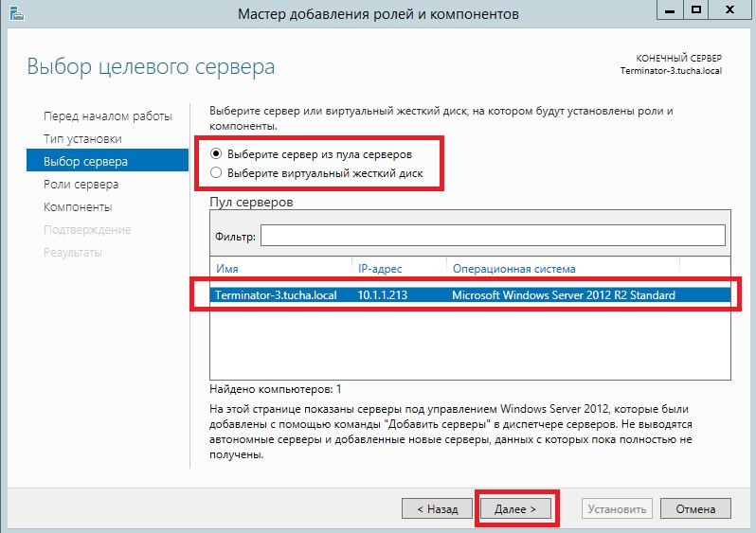Click the 'Выбор целевого сервера' heading
756x533 pixels.
pyautogui.click(x=151, y=66)
